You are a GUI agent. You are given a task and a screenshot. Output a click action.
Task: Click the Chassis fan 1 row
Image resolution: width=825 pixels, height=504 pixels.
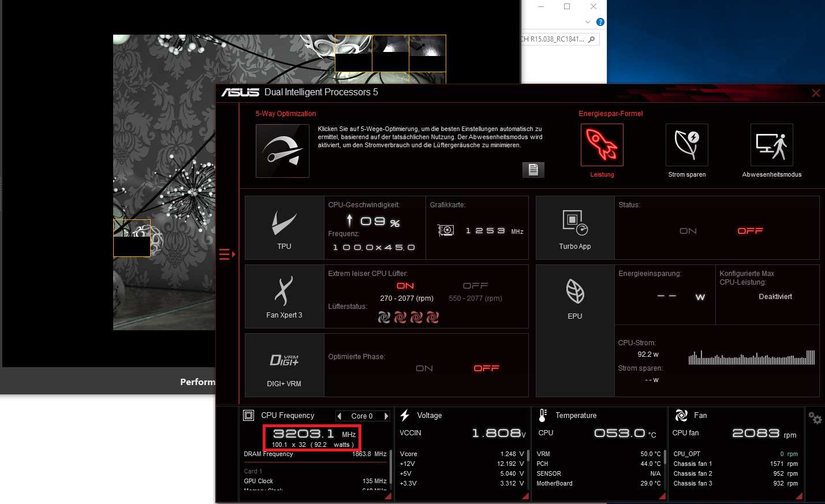[x=736, y=464]
